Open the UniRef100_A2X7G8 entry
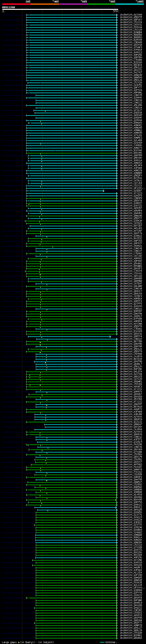 tap(131, 374)
